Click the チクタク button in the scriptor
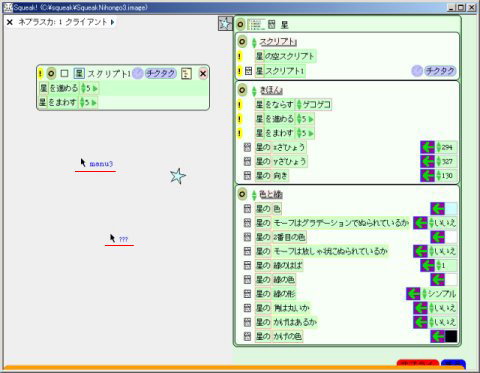Screen dimensions: 480x373 (x=161, y=74)
